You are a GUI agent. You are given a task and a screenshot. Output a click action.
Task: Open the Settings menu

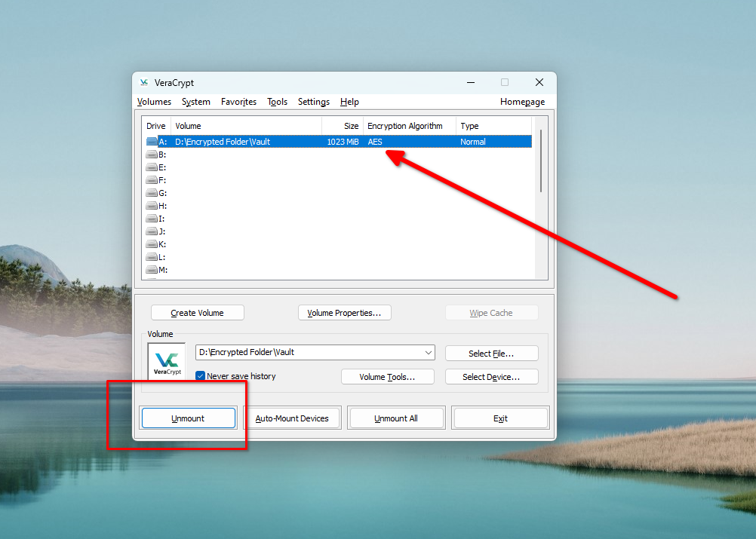(x=313, y=102)
